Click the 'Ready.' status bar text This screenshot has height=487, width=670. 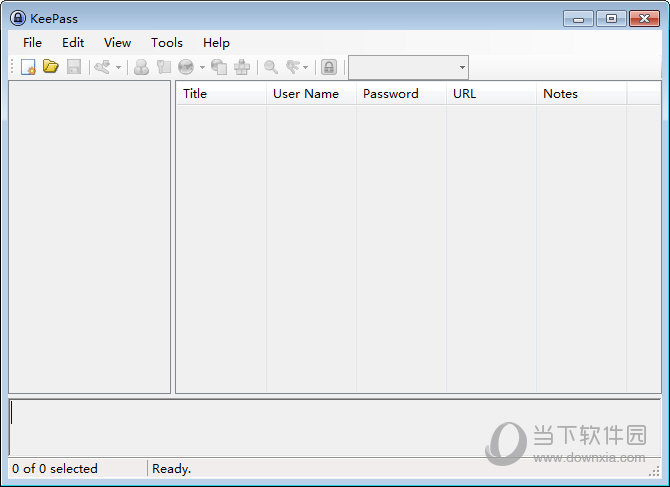pos(171,469)
